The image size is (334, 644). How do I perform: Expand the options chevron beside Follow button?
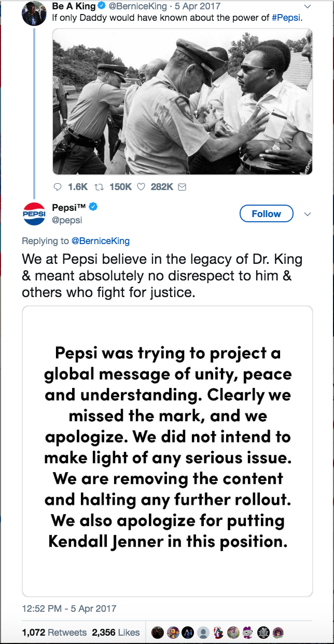tap(307, 214)
